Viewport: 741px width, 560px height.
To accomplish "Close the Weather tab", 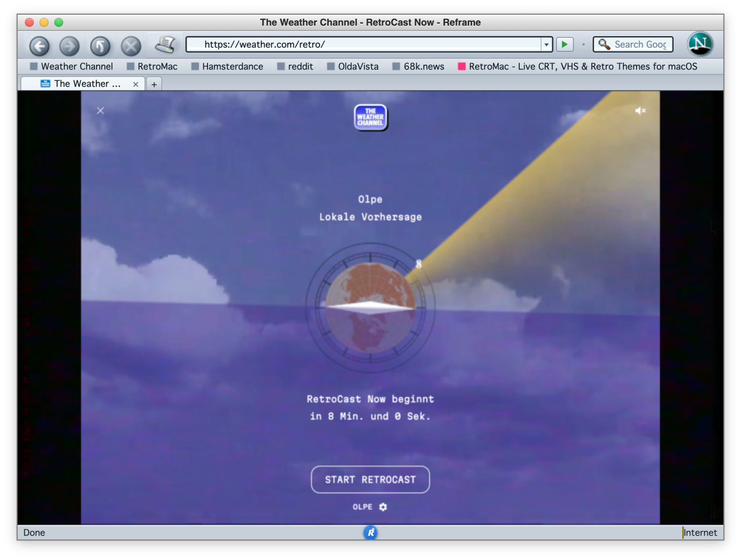I will point(135,84).
